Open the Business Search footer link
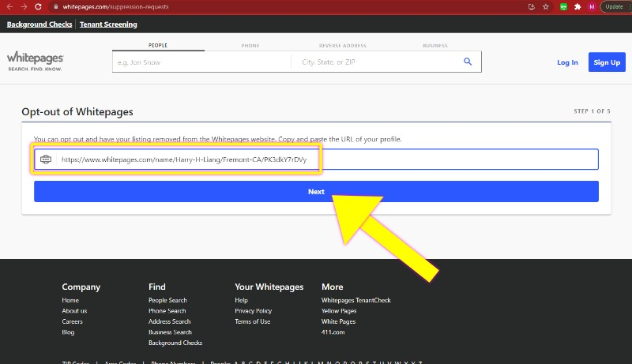Viewport: 632px width, 364px height. (170, 332)
